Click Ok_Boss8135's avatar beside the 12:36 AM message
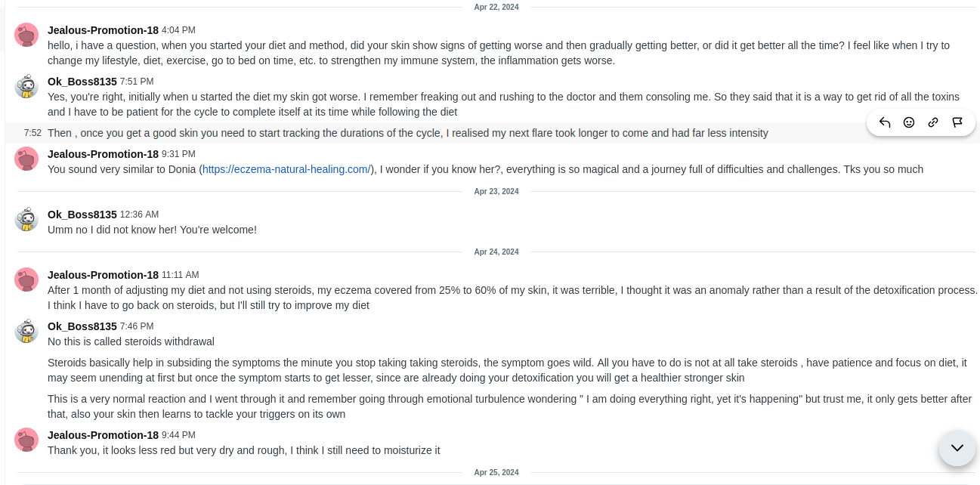Screen dimensions: 980x485 click(26, 219)
